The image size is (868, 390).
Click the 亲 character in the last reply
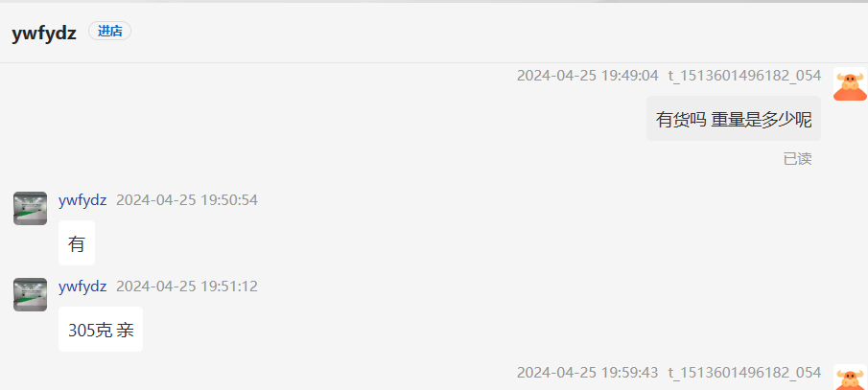[x=125, y=330]
